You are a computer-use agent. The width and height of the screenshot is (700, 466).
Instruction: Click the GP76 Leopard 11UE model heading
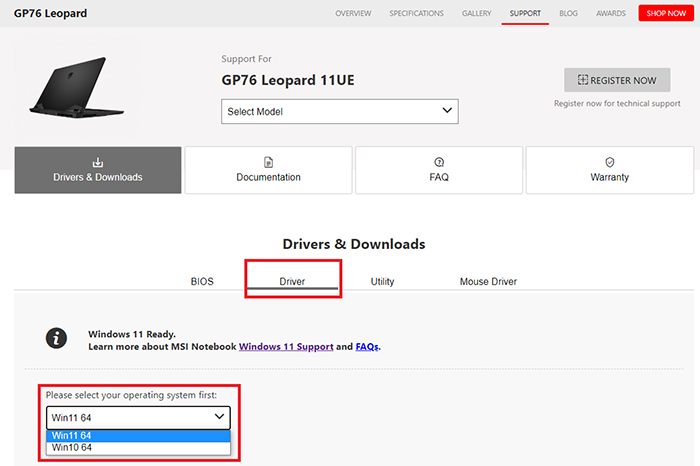click(288, 80)
